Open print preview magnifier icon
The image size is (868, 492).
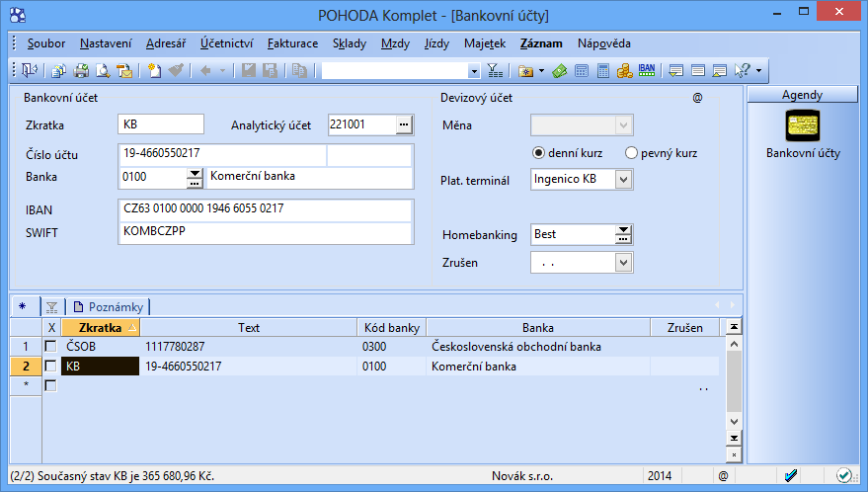click(x=103, y=71)
